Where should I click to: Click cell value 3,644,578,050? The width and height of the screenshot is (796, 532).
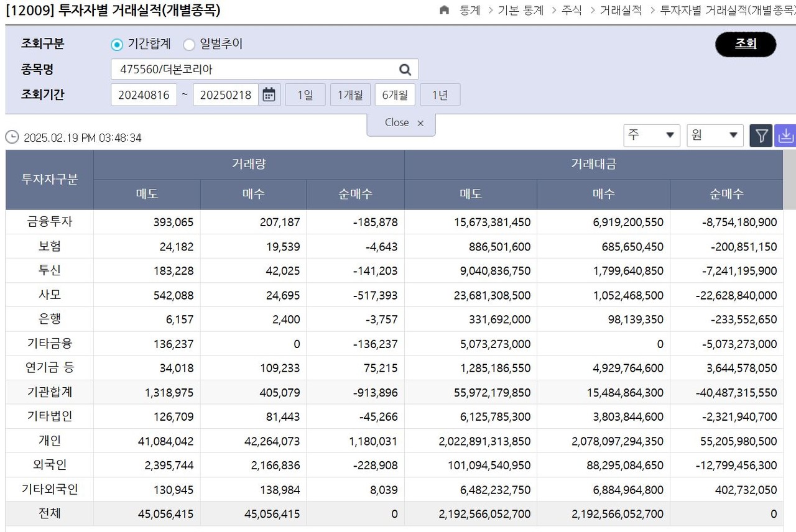pos(742,369)
